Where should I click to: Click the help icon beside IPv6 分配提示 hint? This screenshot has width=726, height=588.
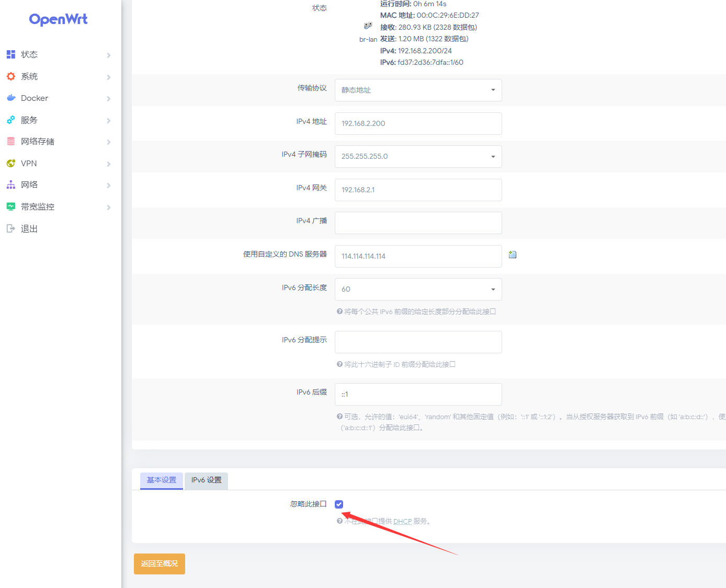(339, 364)
